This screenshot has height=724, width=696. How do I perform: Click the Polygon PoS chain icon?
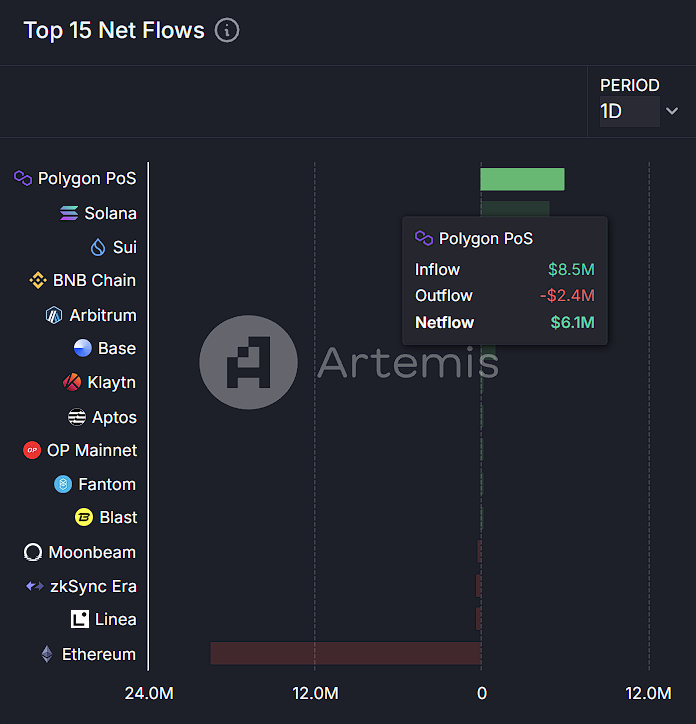22,178
